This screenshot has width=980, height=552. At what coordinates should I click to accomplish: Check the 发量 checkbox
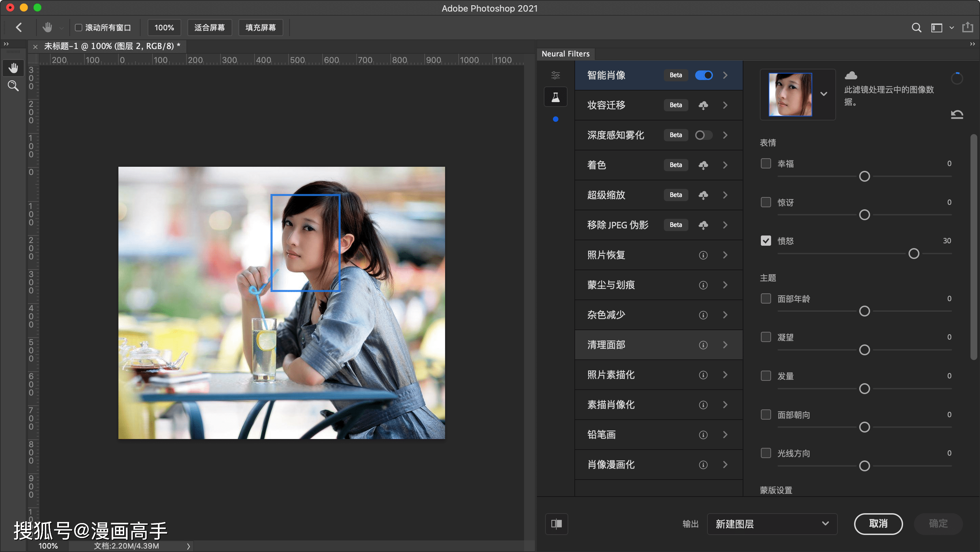coord(766,376)
